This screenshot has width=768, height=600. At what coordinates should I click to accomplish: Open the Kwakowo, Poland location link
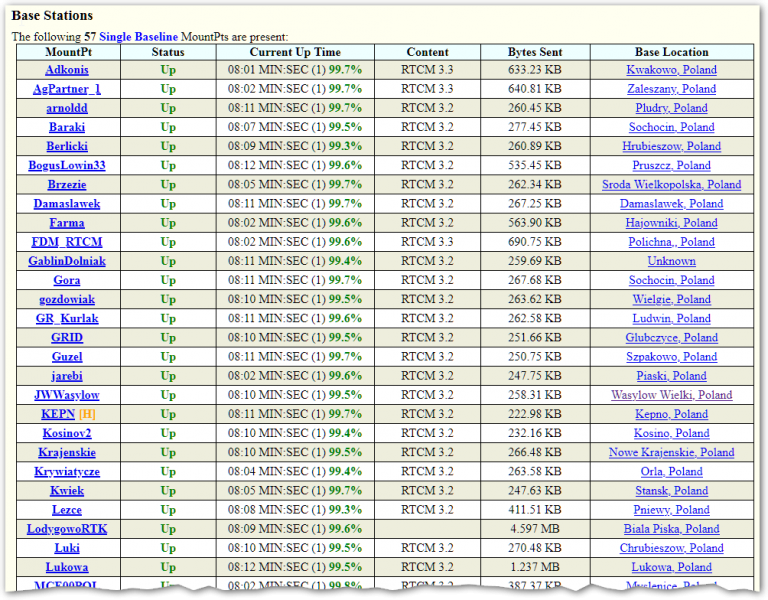[x=671, y=70]
